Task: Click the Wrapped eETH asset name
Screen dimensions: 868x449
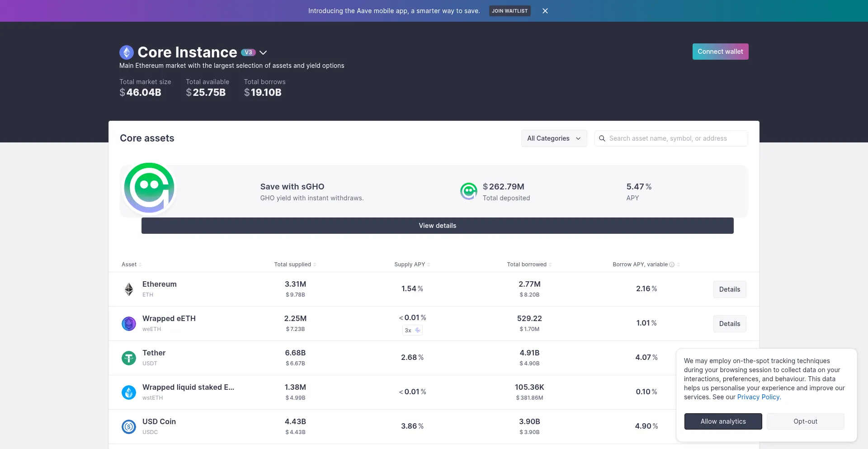Action: click(169, 318)
